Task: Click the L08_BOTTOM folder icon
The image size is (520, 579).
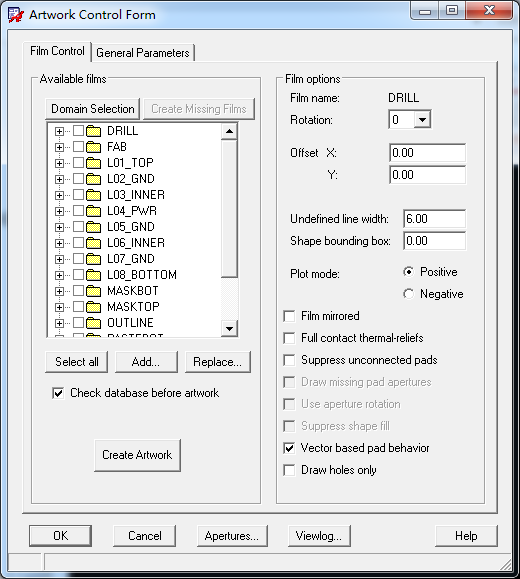Action: pyautogui.click(x=93, y=275)
